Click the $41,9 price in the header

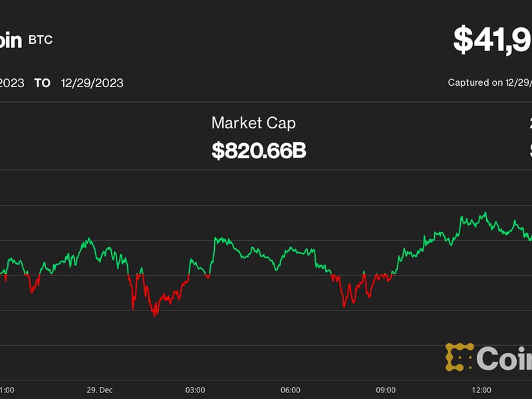pos(492,40)
